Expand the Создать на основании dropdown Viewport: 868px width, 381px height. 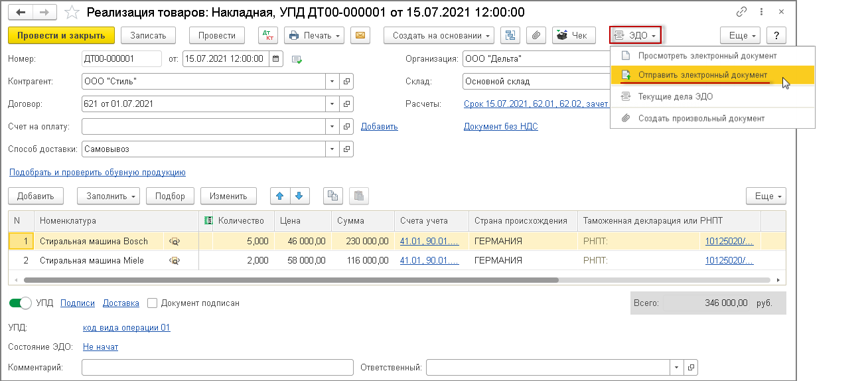(439, 35)
